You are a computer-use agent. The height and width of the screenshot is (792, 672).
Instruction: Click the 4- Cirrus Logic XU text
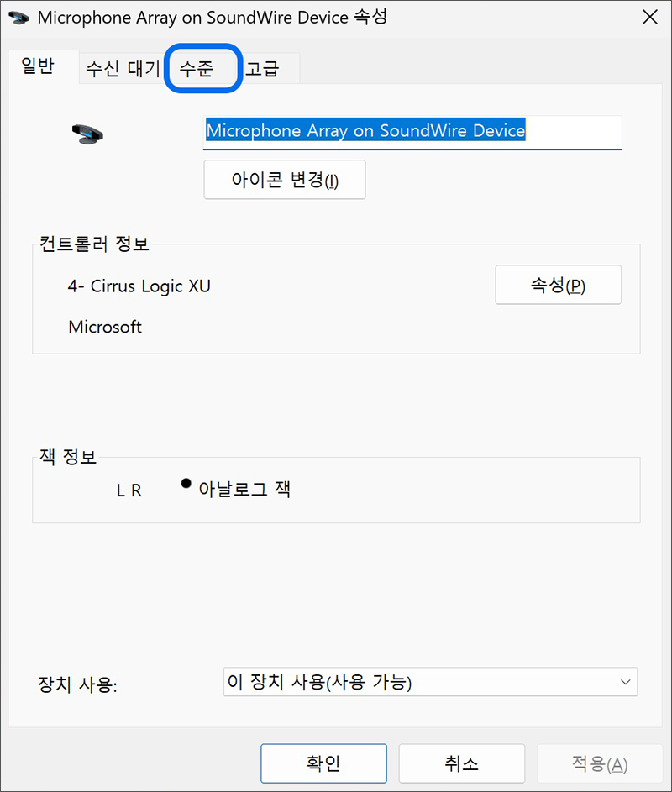tap(139, 286)
